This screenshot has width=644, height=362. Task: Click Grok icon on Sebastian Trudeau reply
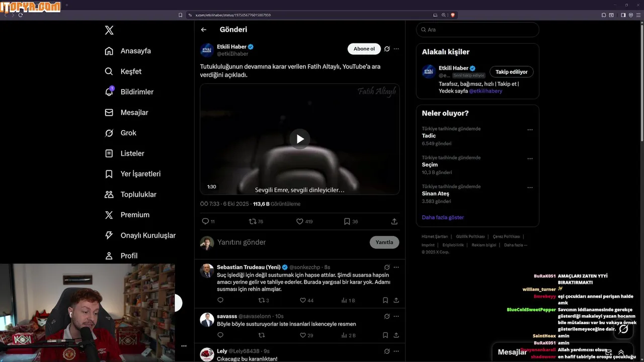pyautogui.click(x=387, y=267)
